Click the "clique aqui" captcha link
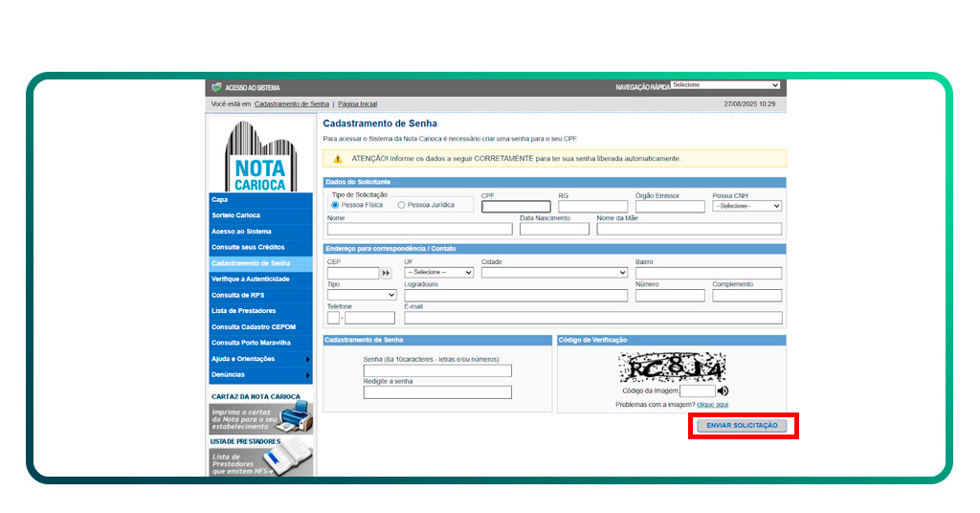The image size is (980, 513). (711, 405)
